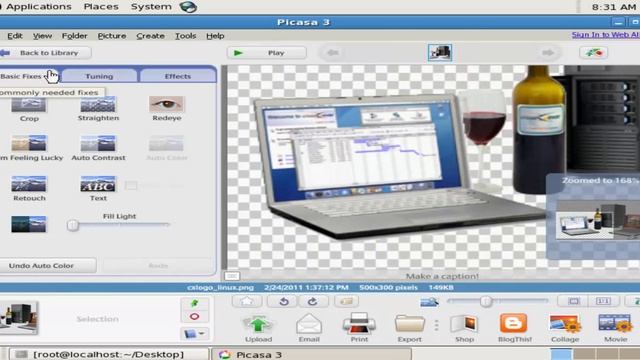
Task: Go to the previous photo arrow
Action: coord(333,53)
